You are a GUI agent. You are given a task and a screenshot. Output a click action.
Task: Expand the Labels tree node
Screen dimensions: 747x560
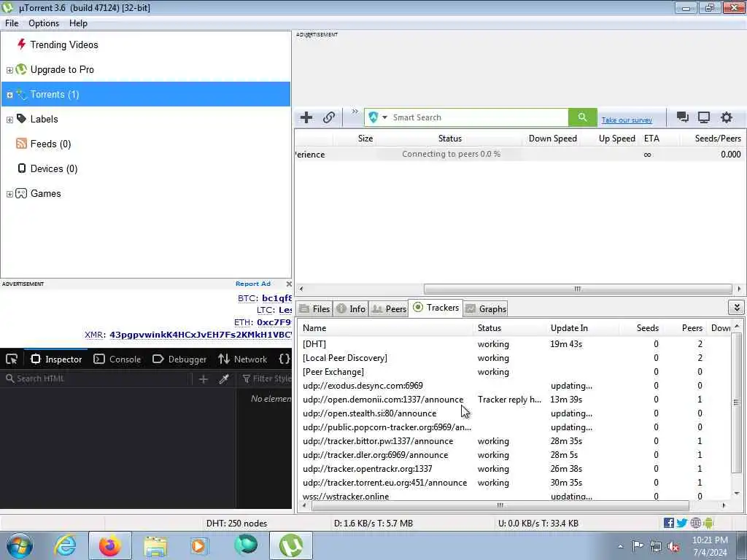pos(9,120)
